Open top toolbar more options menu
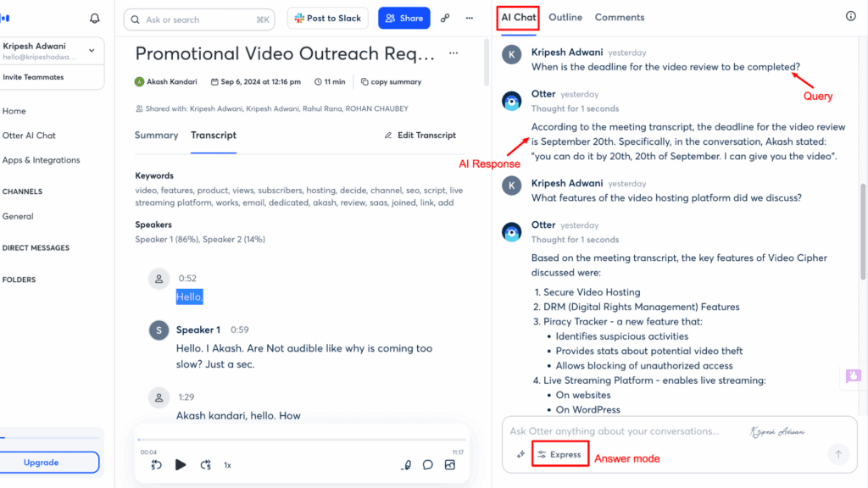This screenshot has height=488, width=868. 470,19
